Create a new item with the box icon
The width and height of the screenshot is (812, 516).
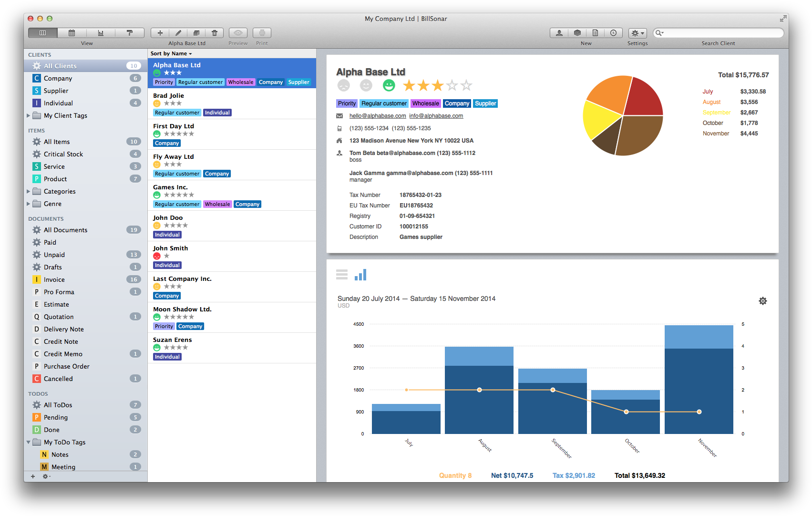[577, 33]
